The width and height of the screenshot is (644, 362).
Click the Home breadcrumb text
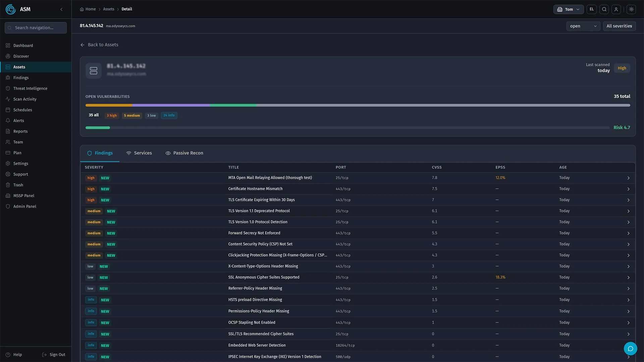click(91, 9)
